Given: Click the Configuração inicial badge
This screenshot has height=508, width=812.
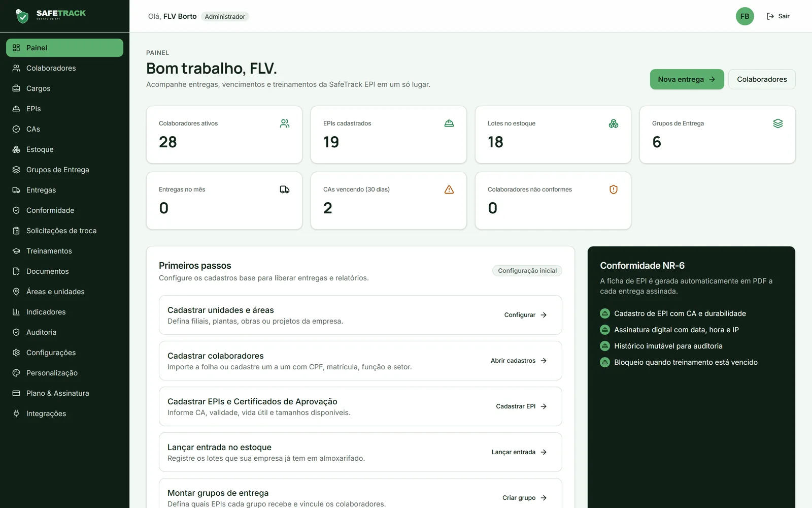Looking at the screenshot, I should (527, 271).
